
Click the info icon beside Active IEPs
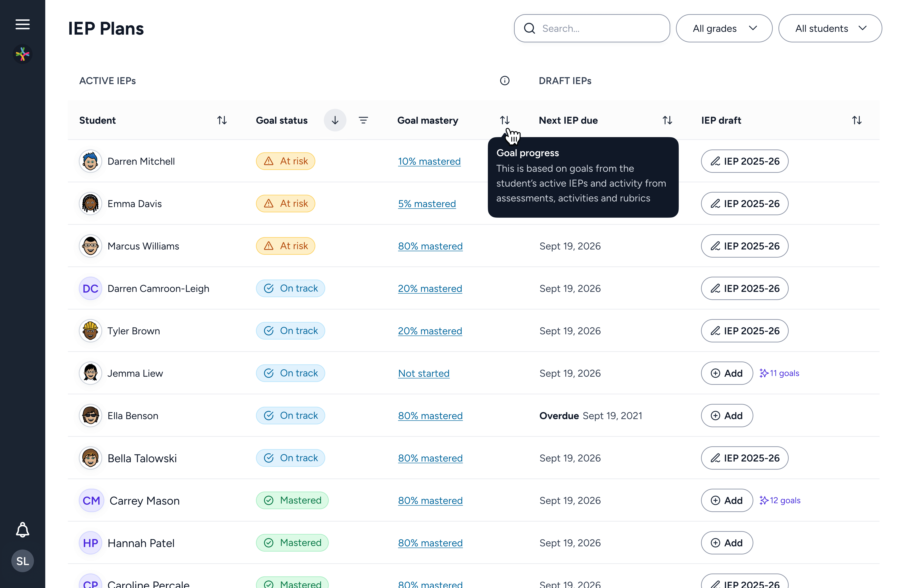click(505, 81)
